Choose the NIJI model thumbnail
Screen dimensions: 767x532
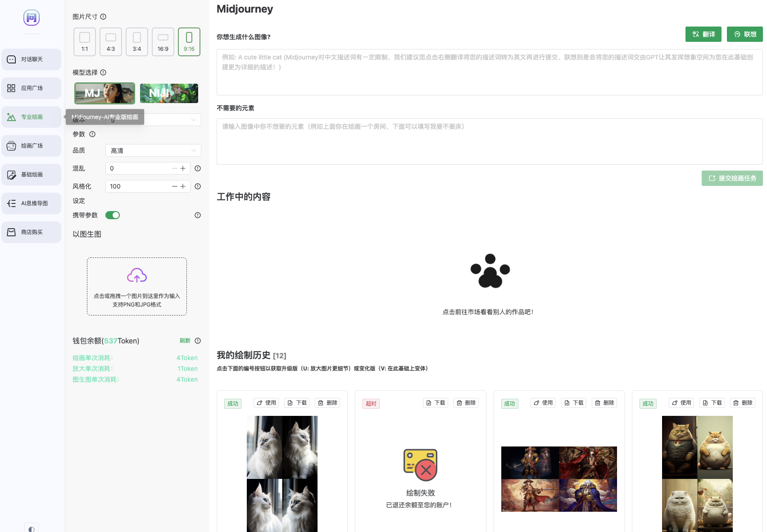pos(169,93)
